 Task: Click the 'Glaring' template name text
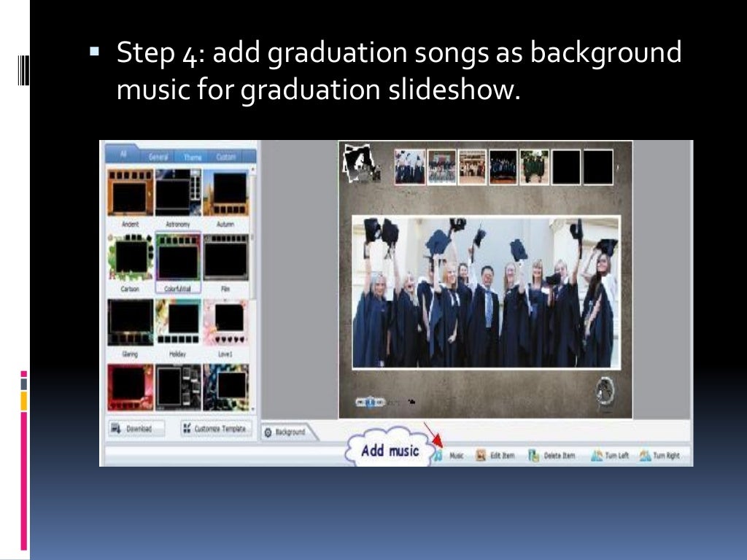coord(130,354)
